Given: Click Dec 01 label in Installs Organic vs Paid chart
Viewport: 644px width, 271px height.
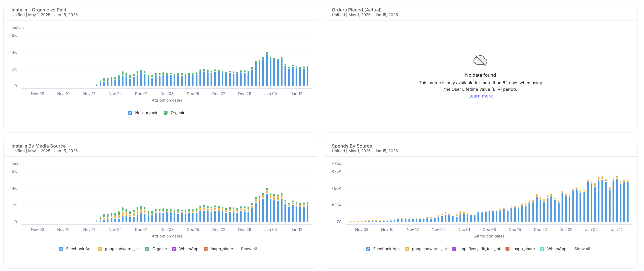Looking at the screenshot, I should pyautogui.click(x=141, y=94).
